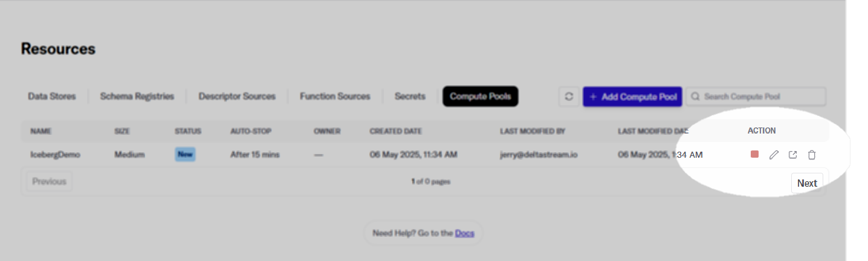Click the New status badge
This screenshot has height=261, width=868.
[185, 155]
